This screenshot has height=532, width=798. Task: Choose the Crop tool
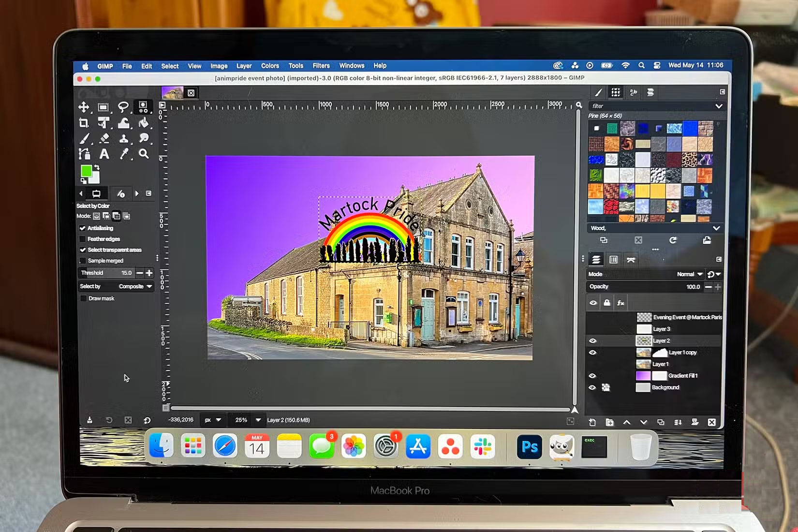(x=84, y=123)
